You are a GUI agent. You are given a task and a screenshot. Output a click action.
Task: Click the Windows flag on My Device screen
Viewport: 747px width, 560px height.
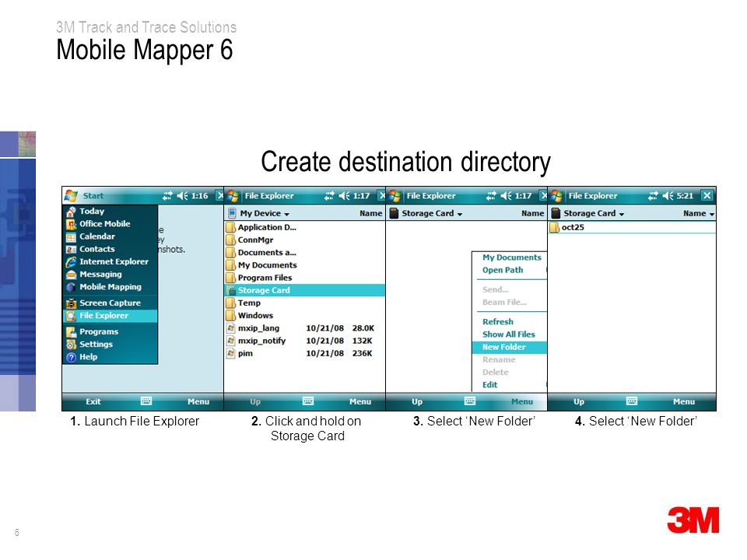233,196
